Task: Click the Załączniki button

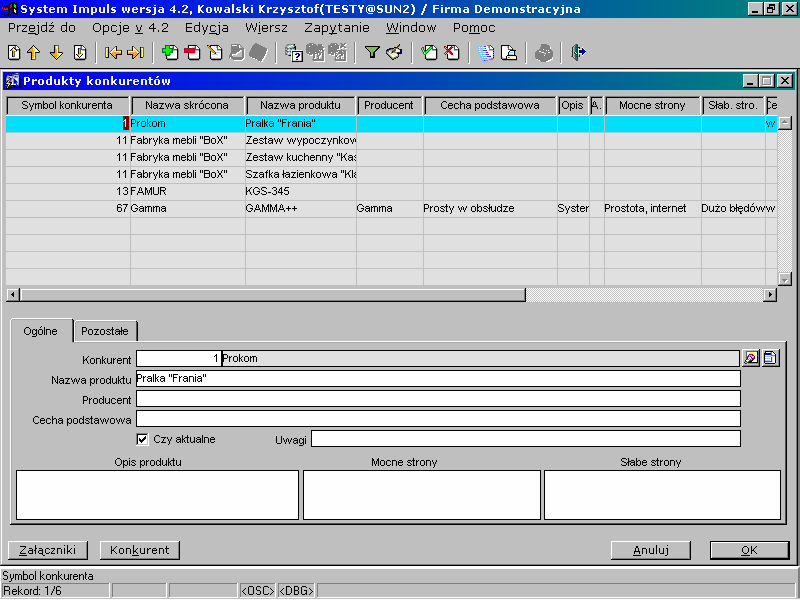Action: (47, 550)
